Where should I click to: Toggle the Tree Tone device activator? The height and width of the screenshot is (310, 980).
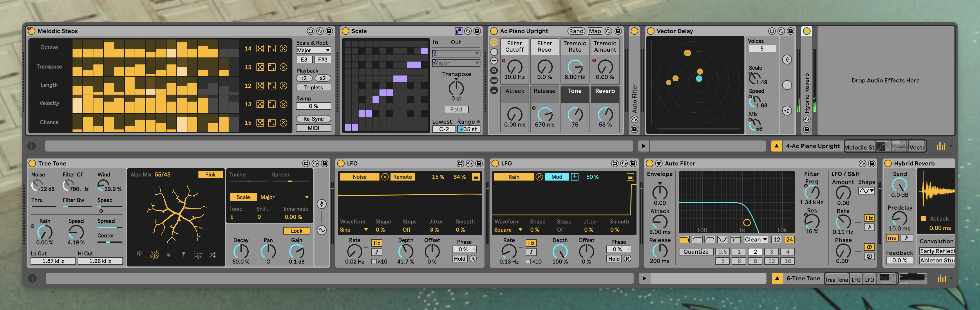32,163
